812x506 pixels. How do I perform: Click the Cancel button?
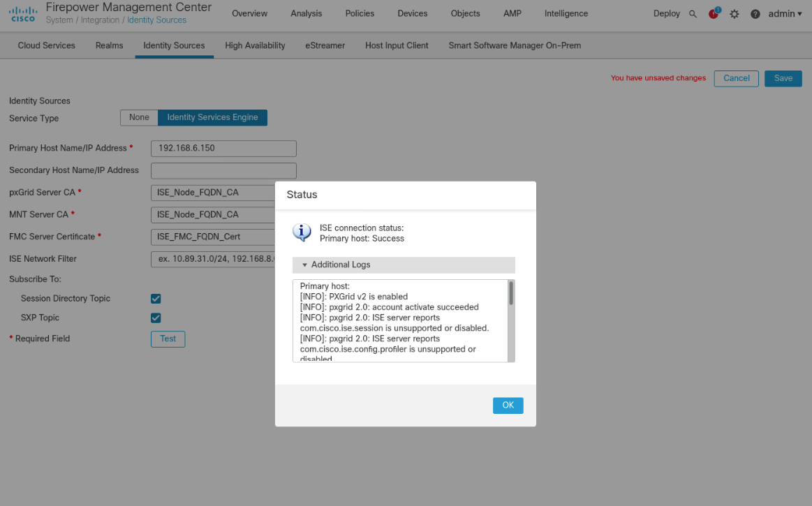tap(736, 79)
